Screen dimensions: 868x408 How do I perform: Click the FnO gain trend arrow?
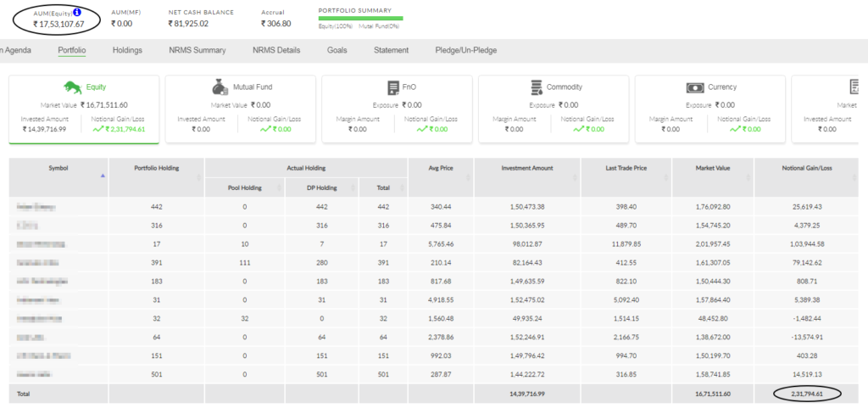coord(422,129)
